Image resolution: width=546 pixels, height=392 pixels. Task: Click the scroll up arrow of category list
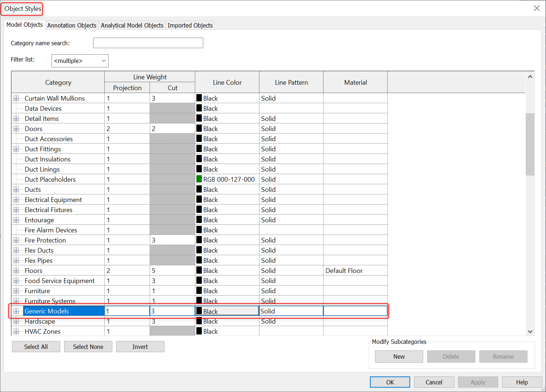pyautogui.click(x=530, y=76)
